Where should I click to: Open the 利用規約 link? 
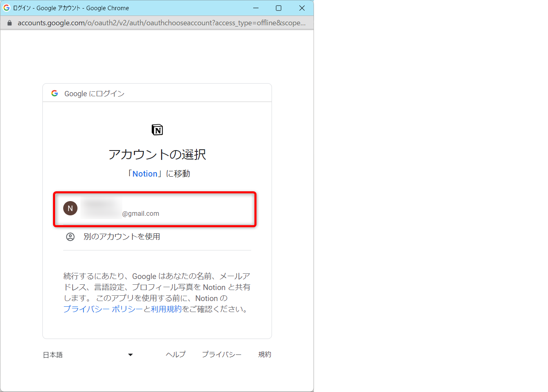point(166,309)
